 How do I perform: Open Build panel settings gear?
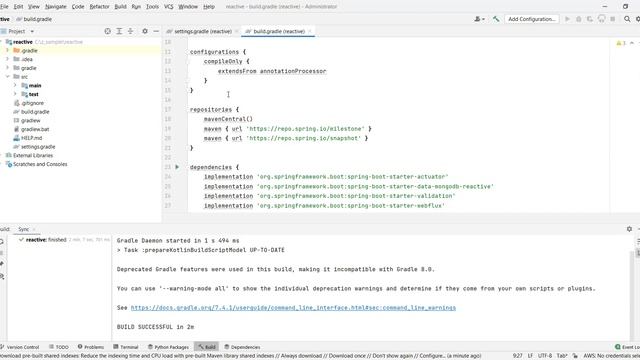[629, 229]
